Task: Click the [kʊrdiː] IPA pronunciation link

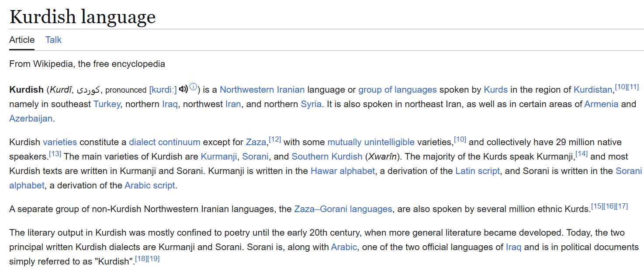Action: (x=163, y=90)
